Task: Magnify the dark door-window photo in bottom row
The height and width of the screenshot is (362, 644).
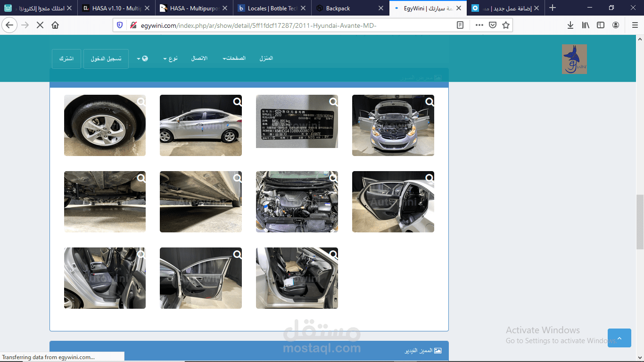Action: pyautogui.click(x=238, y=254)
